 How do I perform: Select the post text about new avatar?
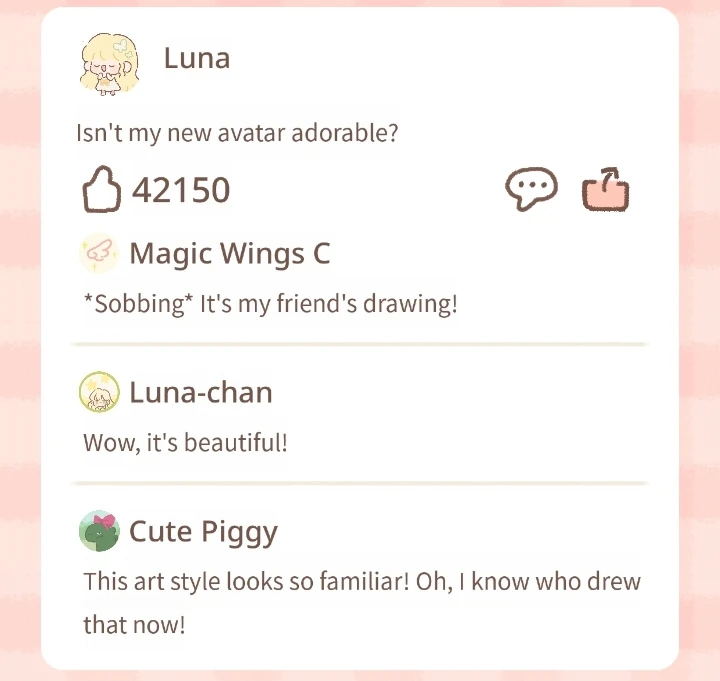[238, 133]
